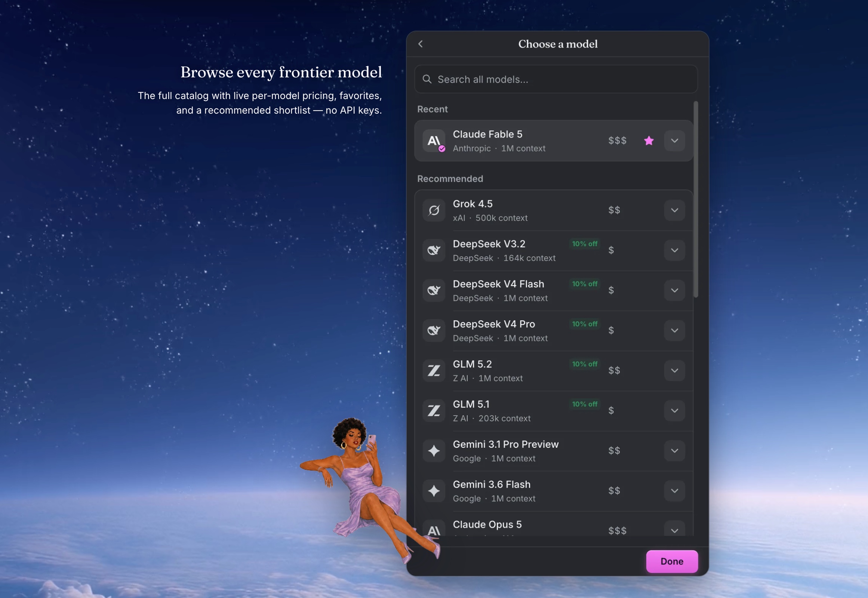Click the "Recent" section heading
Image resolution: width=868 pixels, height=598 pixels.
tap(433, 110)
